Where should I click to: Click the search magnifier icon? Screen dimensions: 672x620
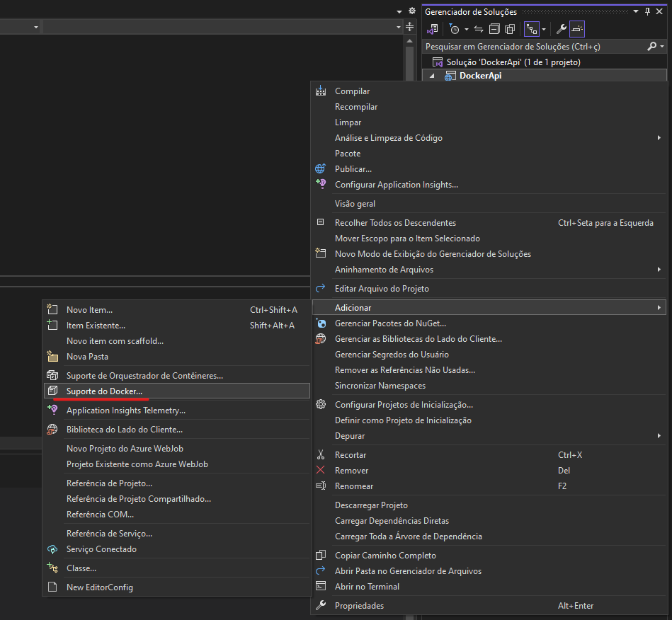tap(652, 46)
